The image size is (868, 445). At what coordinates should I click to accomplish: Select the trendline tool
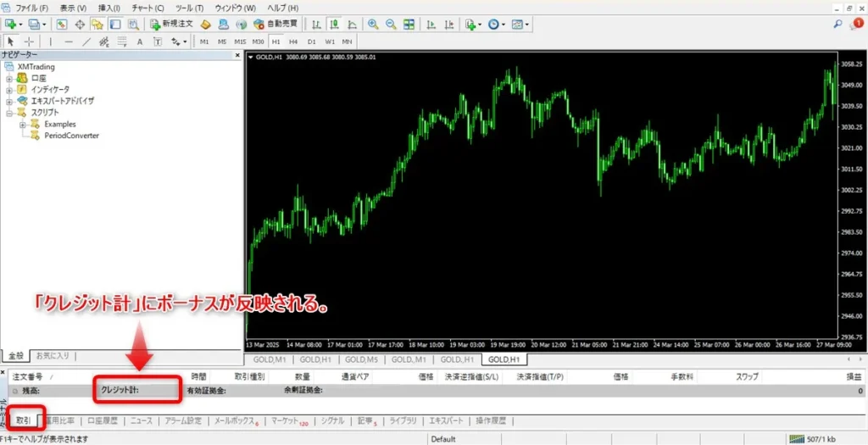pos(86,42)
